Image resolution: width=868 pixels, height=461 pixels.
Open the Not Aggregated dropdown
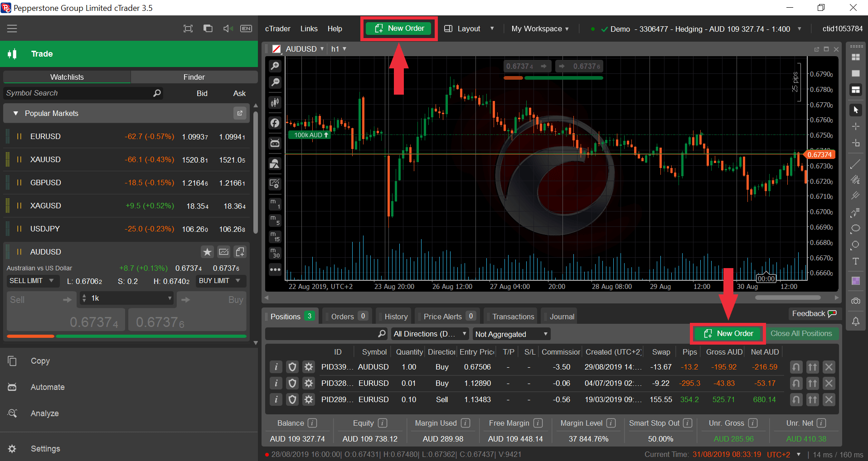(511, 334)
